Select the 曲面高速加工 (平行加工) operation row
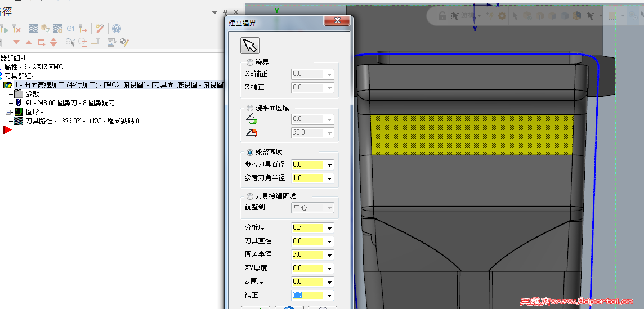The width and height of the screenshot is (644, 309). 118,85
